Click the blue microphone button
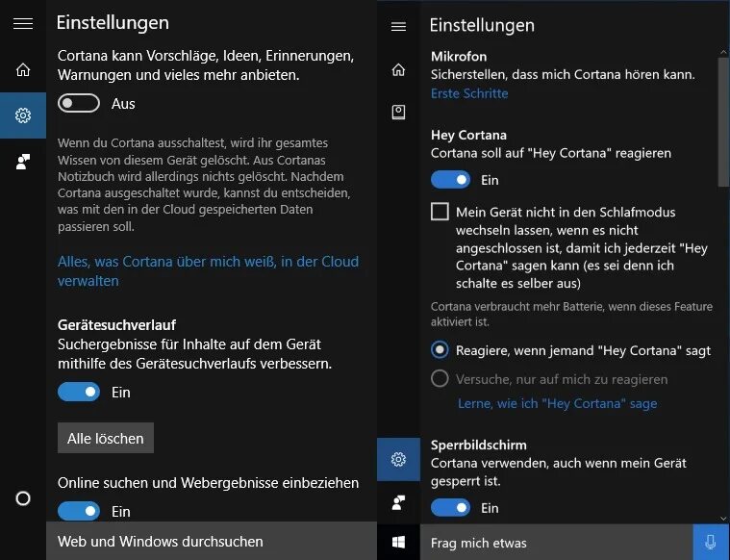The width and height of the screenshot is (730, 560). [x=711, y=543]
